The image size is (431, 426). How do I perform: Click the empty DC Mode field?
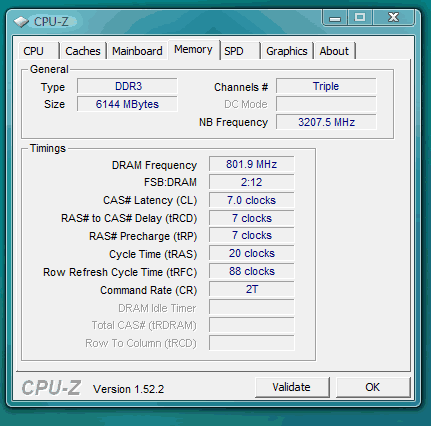(x=326, y=104)
